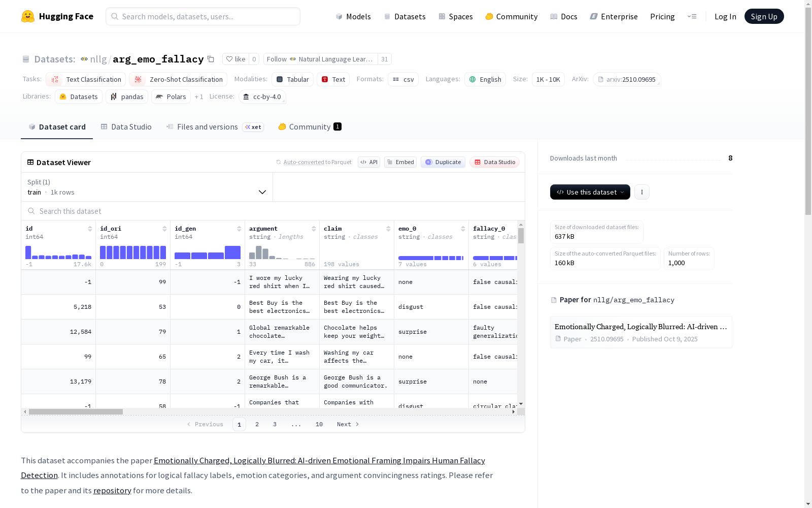Sort by the claim column arrows
The height and width of the screenshot is (508, 812).
tap(388, 229)
